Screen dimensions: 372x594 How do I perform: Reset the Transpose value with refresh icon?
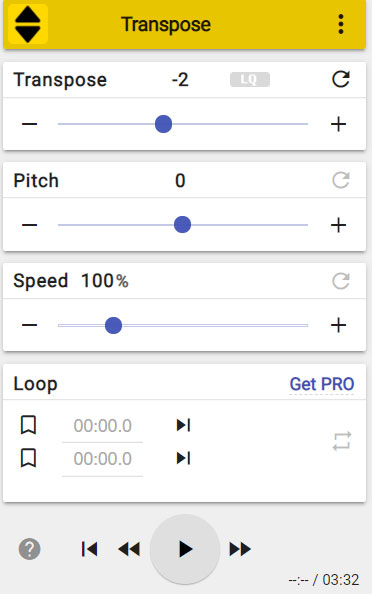[341, 80]
